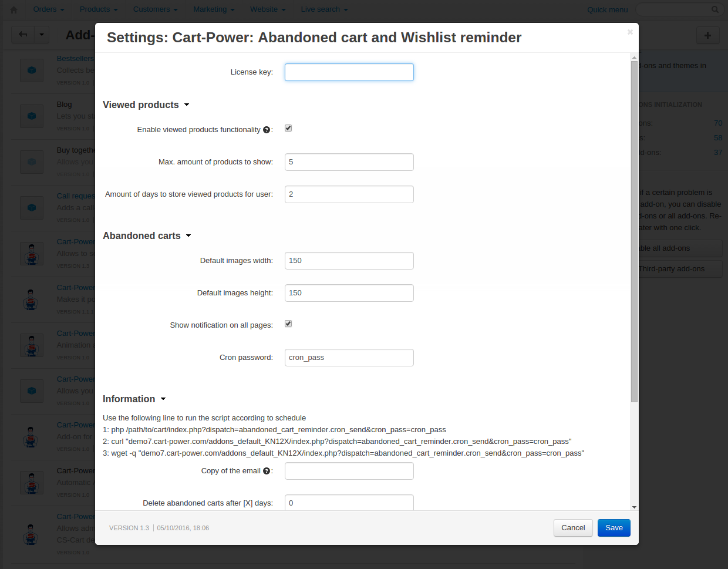Click the search magnifier icon

click(x=714, y=9)
